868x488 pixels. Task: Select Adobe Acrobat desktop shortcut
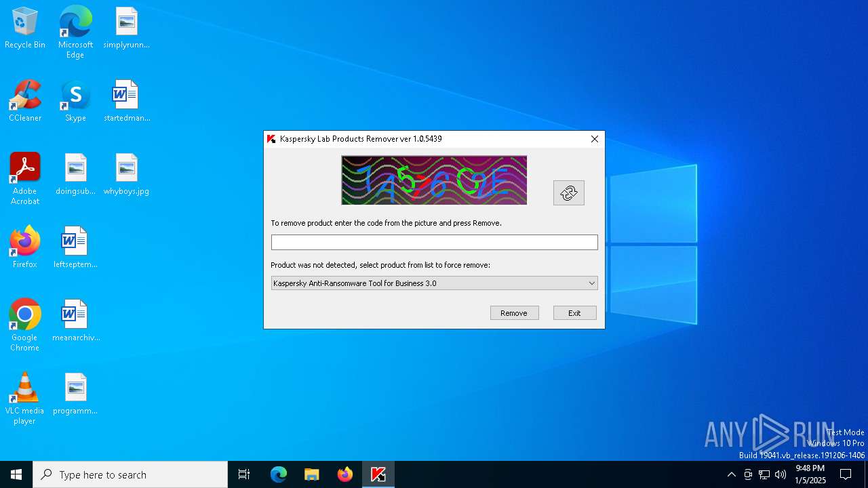click(25, 179)
